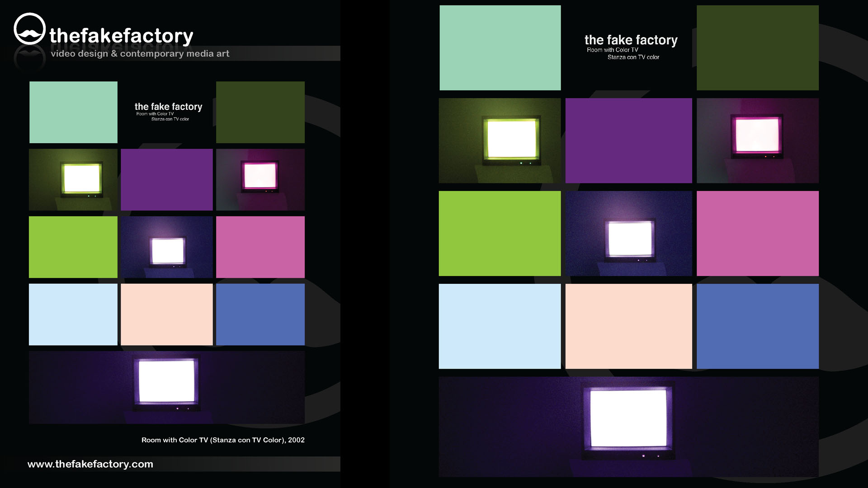Open the large wide violet TV photo
The height and width of the screenshot is (488, 868).
(x=628, y=427)
